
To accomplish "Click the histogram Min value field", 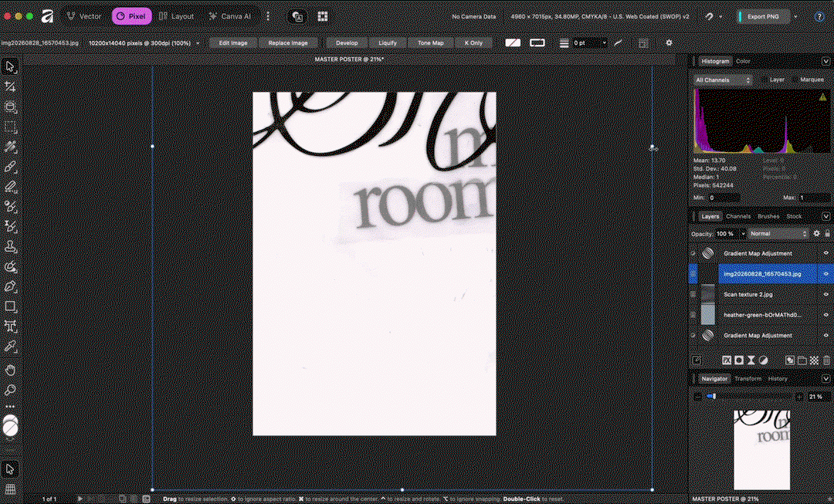I will coord(724,198).
